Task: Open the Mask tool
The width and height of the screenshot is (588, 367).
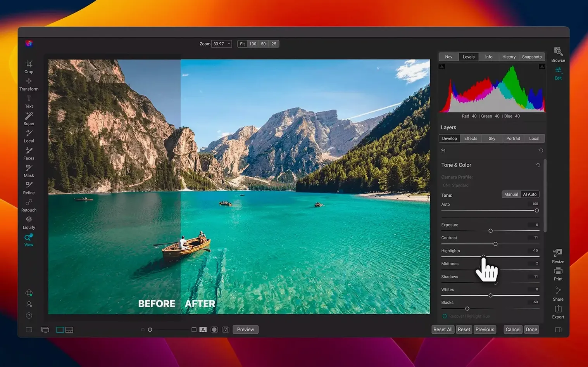Action: click(29, 171)
